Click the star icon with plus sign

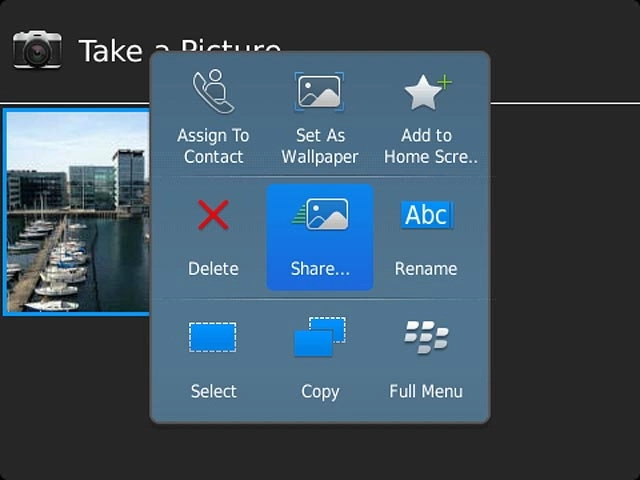pyautogui.click(x=427, y=92)
